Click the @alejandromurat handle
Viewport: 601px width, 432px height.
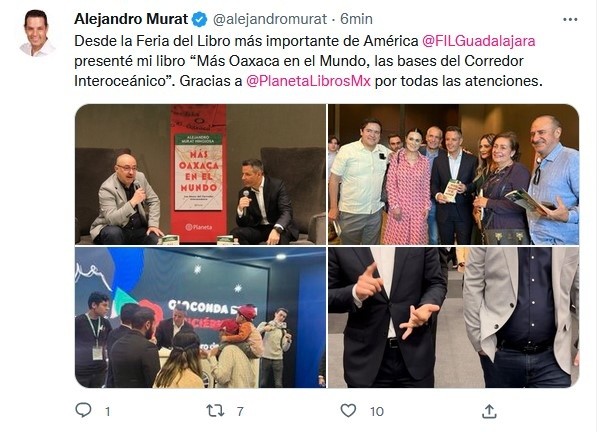tap(269, 19)
